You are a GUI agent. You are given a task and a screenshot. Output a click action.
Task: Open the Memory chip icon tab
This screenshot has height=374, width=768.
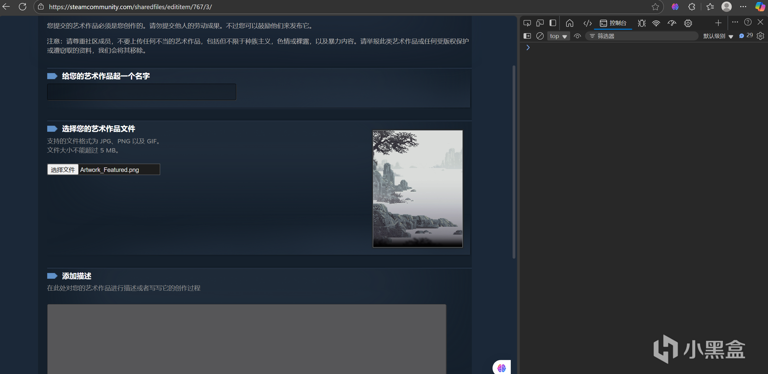click(x=688, y=23)
